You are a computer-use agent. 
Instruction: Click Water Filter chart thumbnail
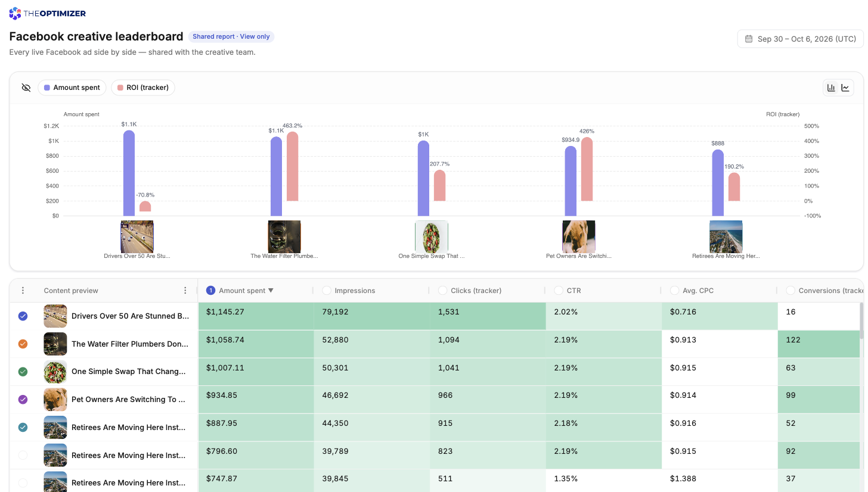(x=284, y=236)
